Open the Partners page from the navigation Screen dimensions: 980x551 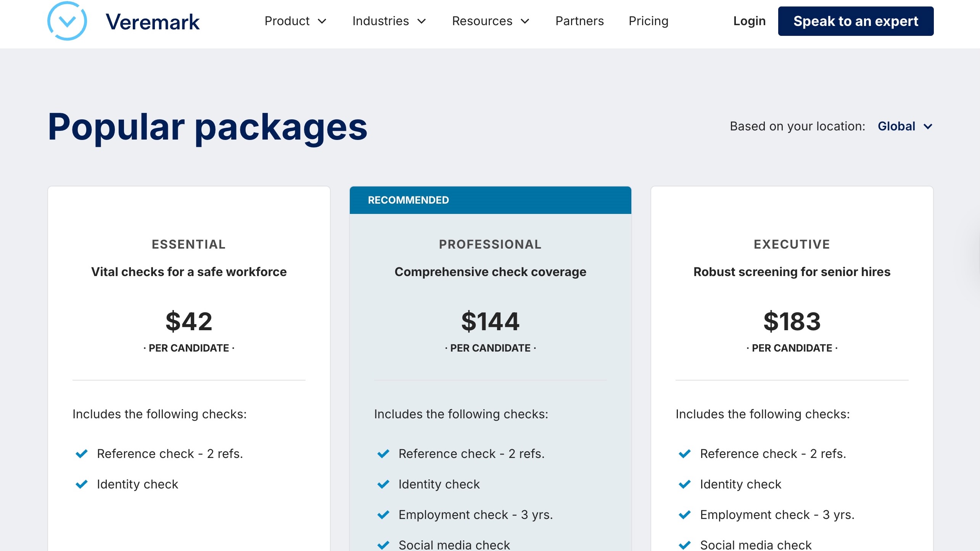coord(579,21)
